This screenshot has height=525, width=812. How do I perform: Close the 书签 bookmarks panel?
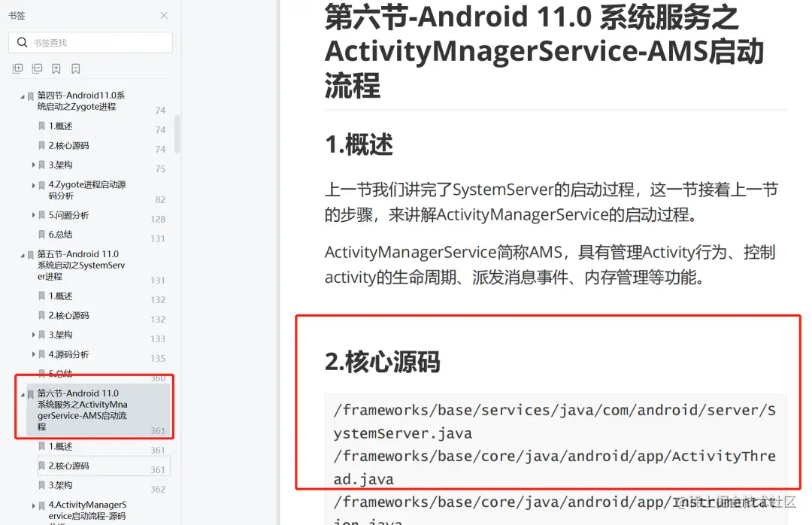164,16
